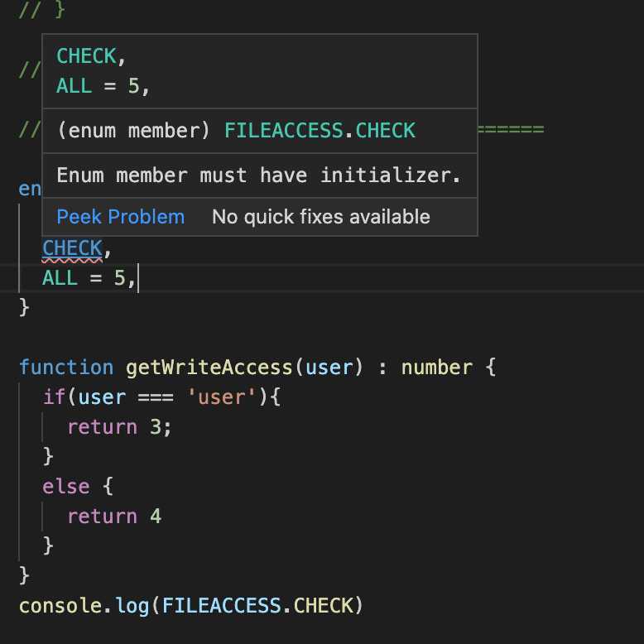The image size is (644, 644).
Task: Click FILEACCESS inside the console.log argument
Action: (x=222, y=606)
